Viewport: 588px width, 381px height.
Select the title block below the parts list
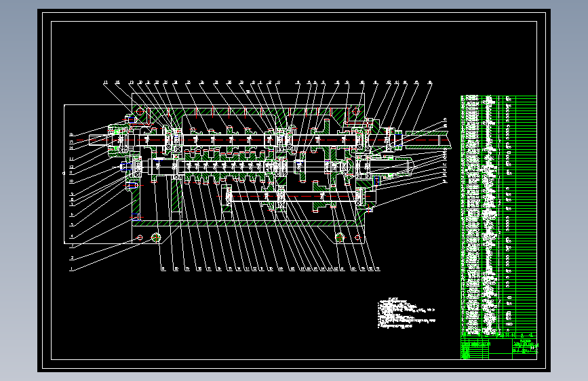pyautogui.click(x=498, y=348)
